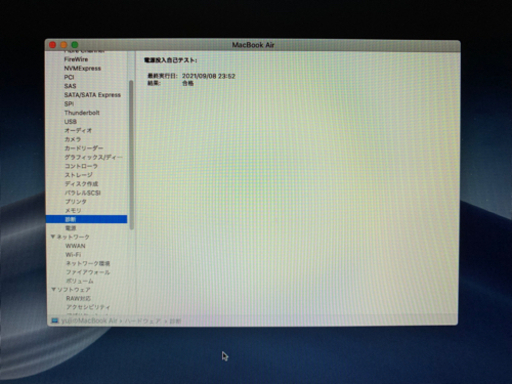Open SATA/SATA Express entry

tap(92, 95)
